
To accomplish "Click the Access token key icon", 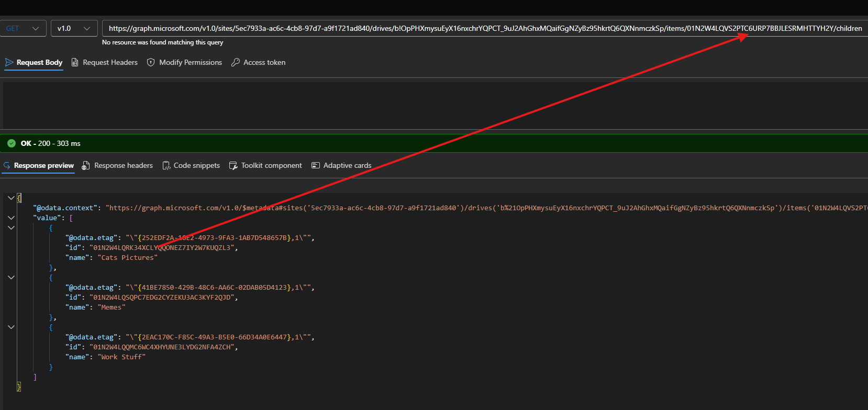I will coord(236,62).
